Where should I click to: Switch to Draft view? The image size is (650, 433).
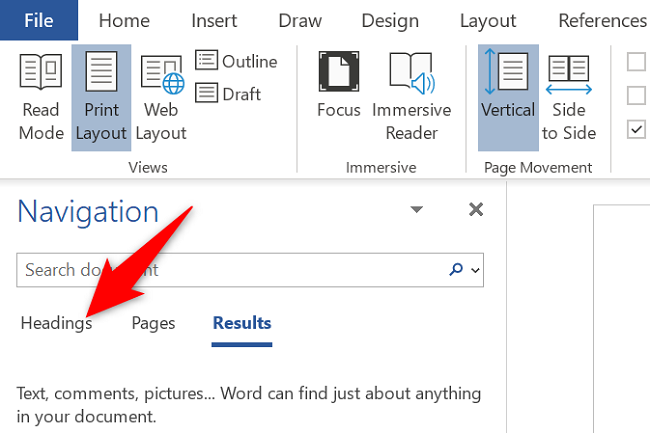pyautogui.click(x=229, y=94)
